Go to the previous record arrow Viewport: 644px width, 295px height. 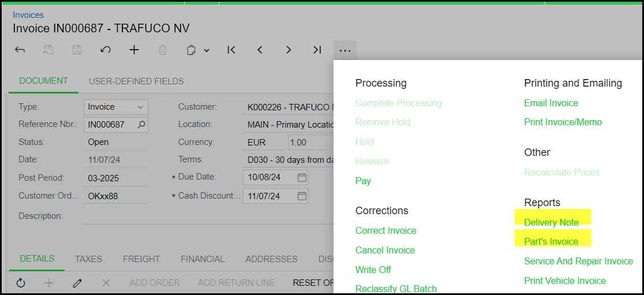[260, 50]
